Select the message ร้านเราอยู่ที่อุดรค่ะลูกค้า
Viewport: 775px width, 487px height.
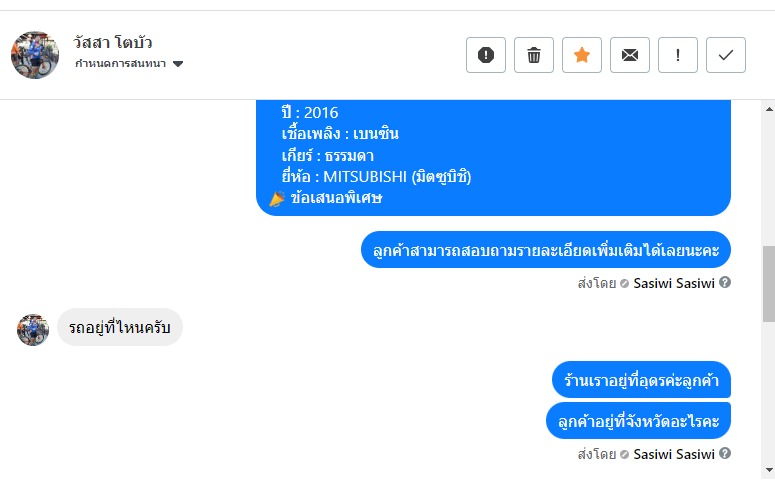641,380
